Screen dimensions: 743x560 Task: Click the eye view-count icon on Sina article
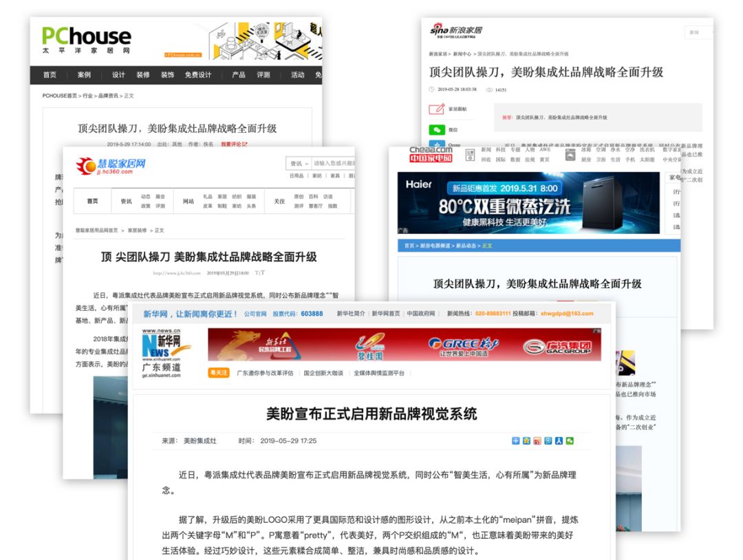[490, 89]
